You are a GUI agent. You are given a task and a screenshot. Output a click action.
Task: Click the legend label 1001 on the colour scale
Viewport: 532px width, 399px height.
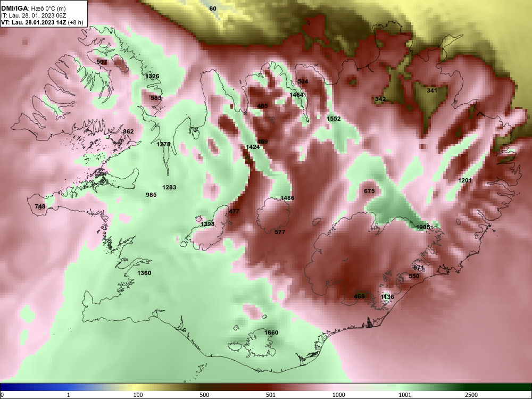pos(405,395)
